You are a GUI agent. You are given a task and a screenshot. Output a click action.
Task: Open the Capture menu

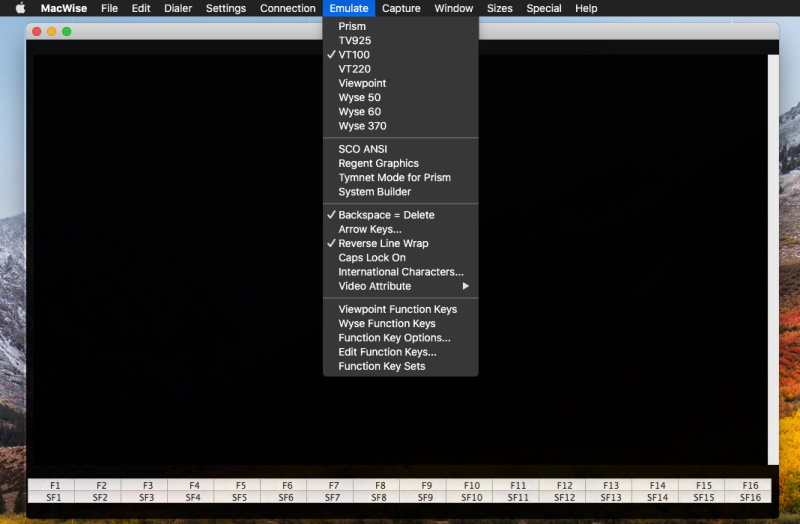[401, 8]
